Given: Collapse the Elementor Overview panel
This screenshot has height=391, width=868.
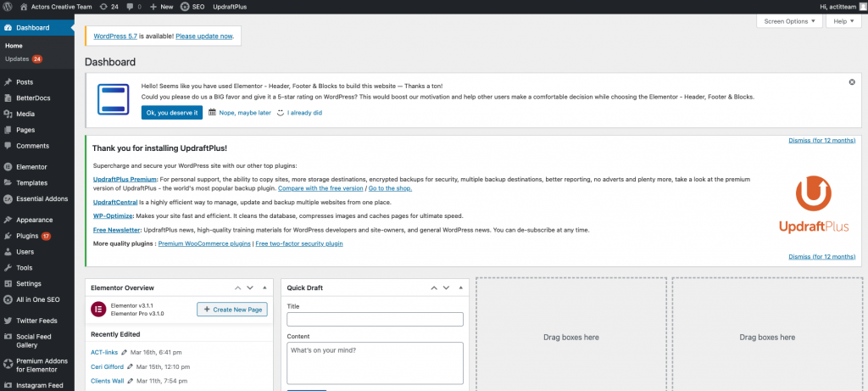Looking at the screenshot, I should 264,288.
